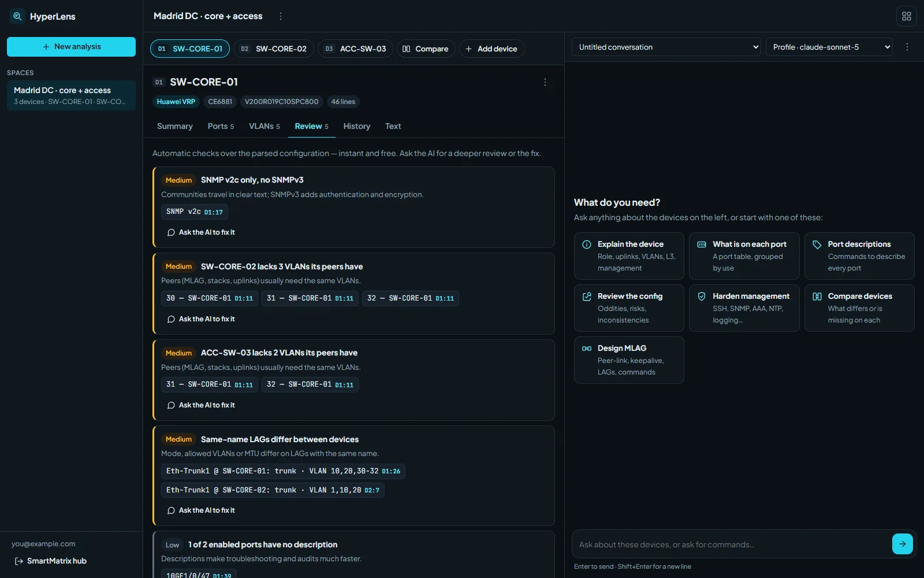Click the SNMP v2c D1:17 reference chip
Screen dimensions: 924x578
pos(195,212)
